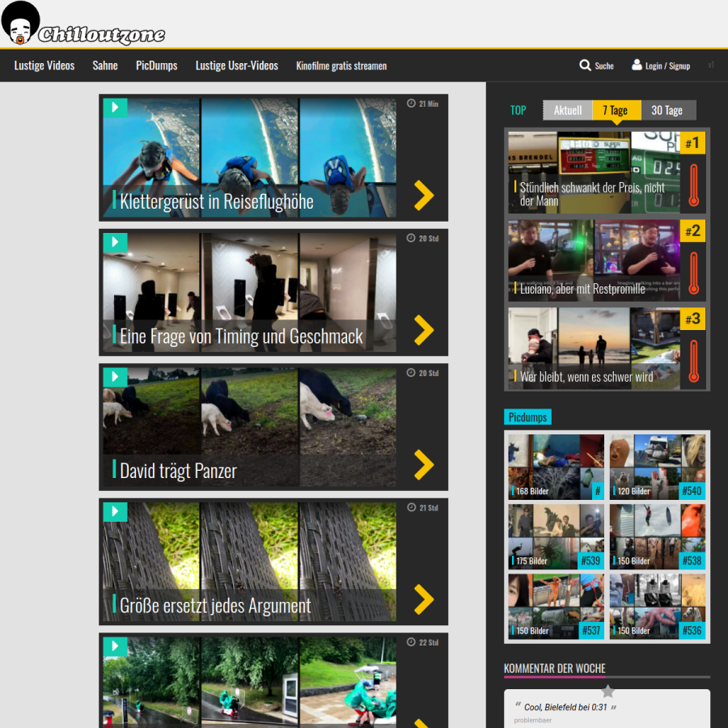Image resolution: width=728 pixels, height=728 pixels.
Task: Open Eine Frage von Timing via yellow chevron
Action: tap(424, 330)
